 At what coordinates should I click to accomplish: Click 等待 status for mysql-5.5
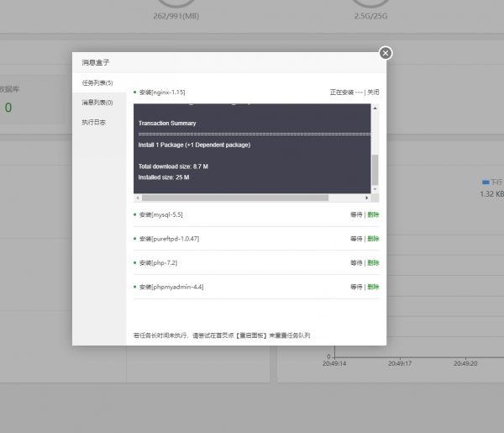tap(356, 214)
